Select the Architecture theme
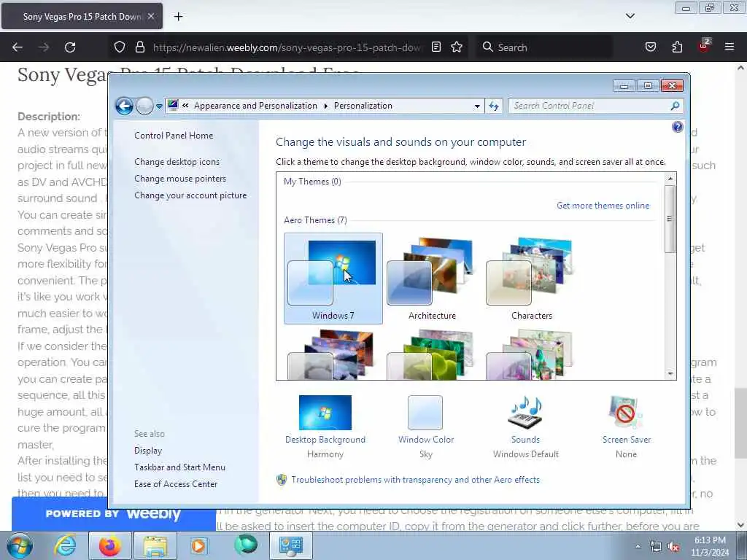The width and height of the screenshot is (747, 560). pyautogui.click(x=432, y=279)
